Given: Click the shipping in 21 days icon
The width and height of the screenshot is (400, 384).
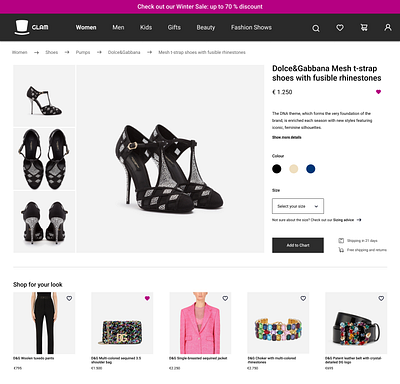Looking at the screenshot, I should [x=341, y=241].
